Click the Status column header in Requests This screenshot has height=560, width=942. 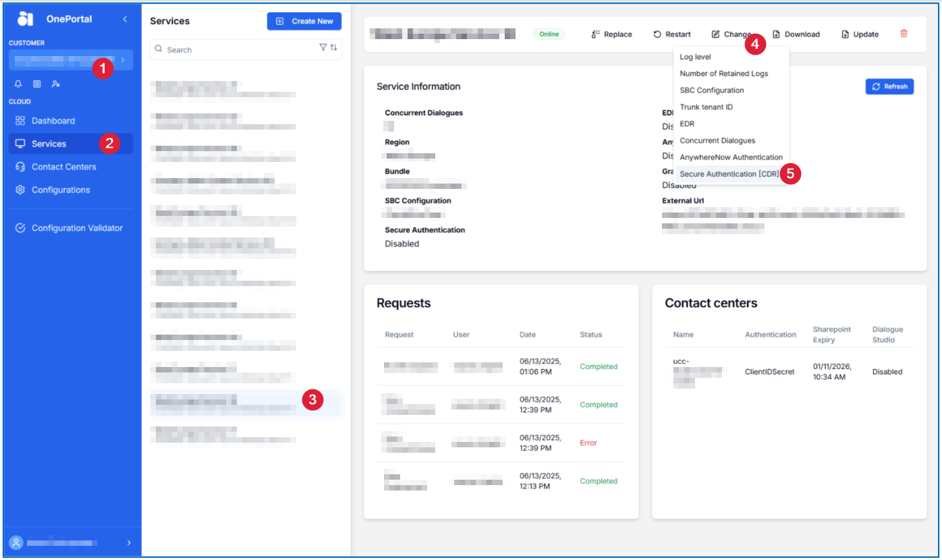coord(591,335)
